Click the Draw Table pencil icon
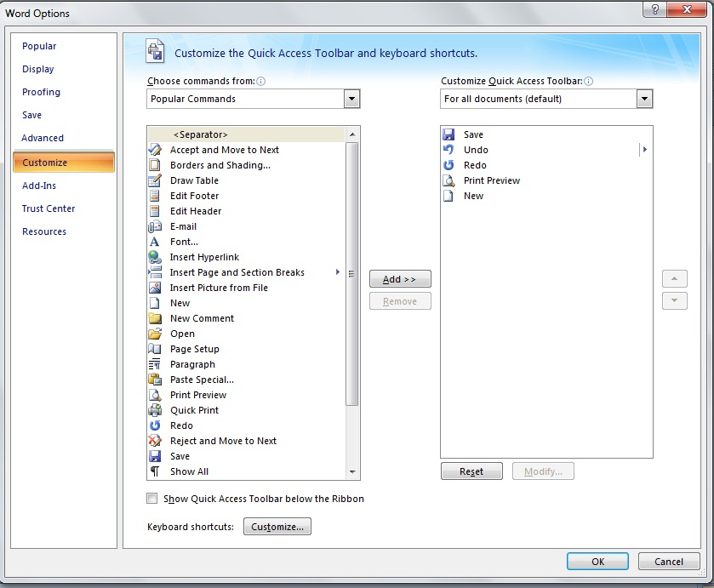The height and width of the screenshot is (588, 714). (x=155, y=180)
